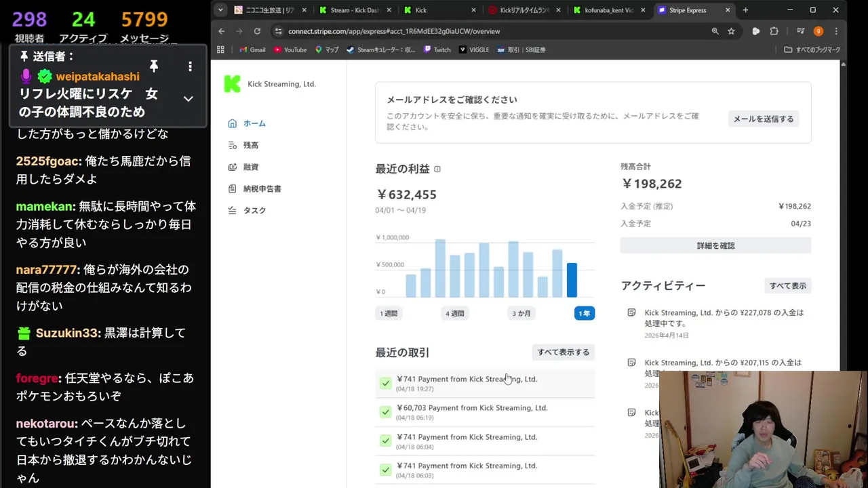Go back with the browser back arrow
Viewport: 868px width, 488px height.
click(222, 31)
